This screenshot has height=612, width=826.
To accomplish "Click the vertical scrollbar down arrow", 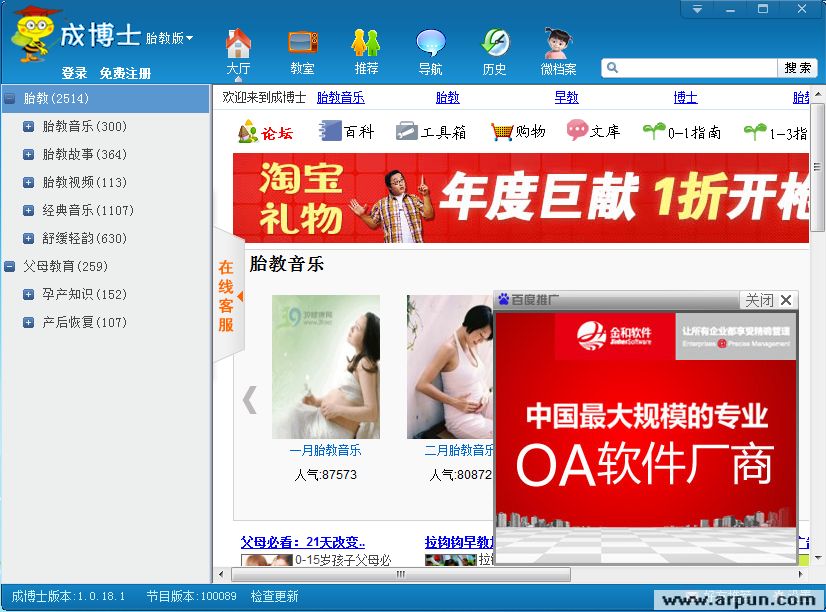I will [x=818, y=558].
